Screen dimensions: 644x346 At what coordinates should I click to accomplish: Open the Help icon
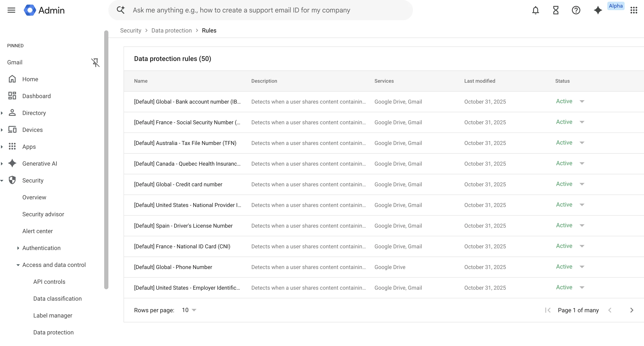tap(576, 10)
